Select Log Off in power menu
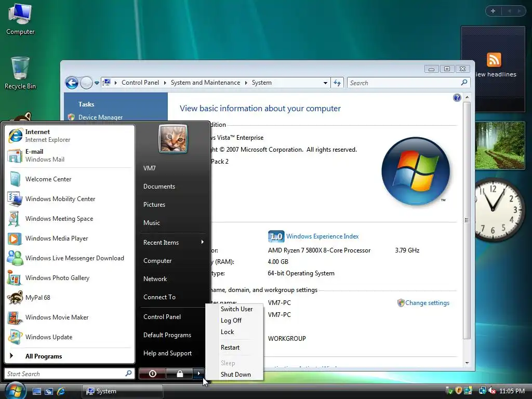This screenshot has height=399, width=532. (231, 320)
